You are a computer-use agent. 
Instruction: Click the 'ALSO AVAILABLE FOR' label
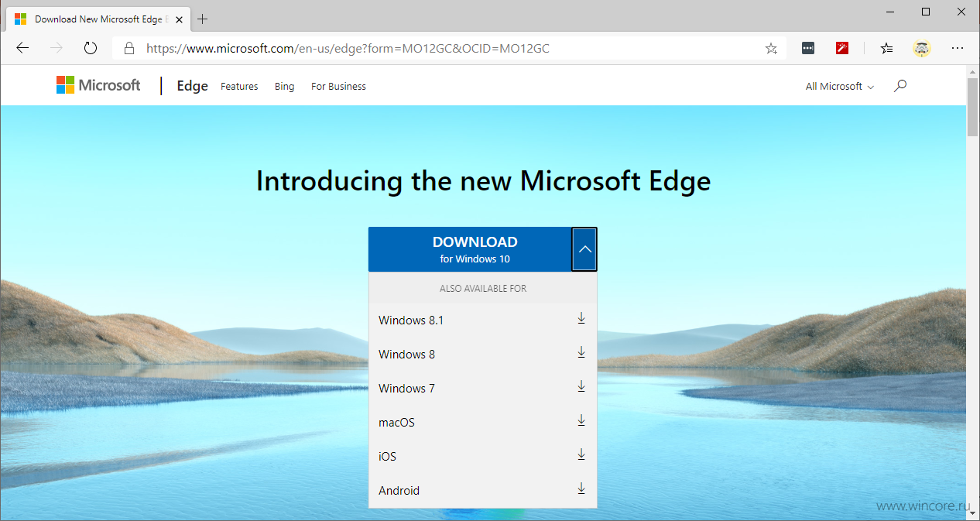click(483, 289)
